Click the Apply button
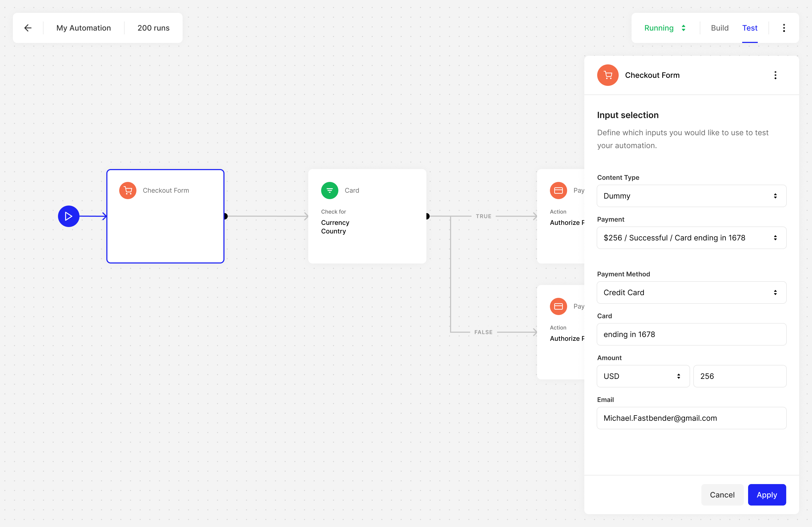The image size is (812, 527). point(767,495)
